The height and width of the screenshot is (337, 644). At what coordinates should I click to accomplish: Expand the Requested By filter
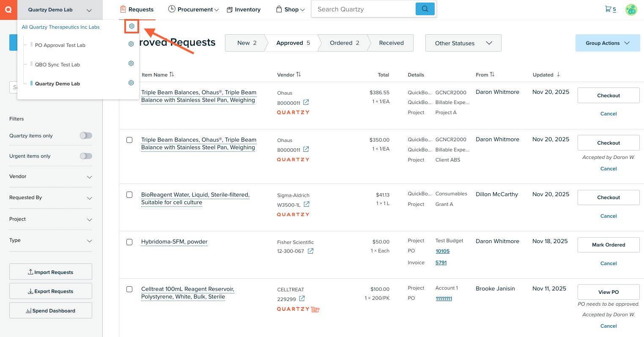(x=51, y=197)
